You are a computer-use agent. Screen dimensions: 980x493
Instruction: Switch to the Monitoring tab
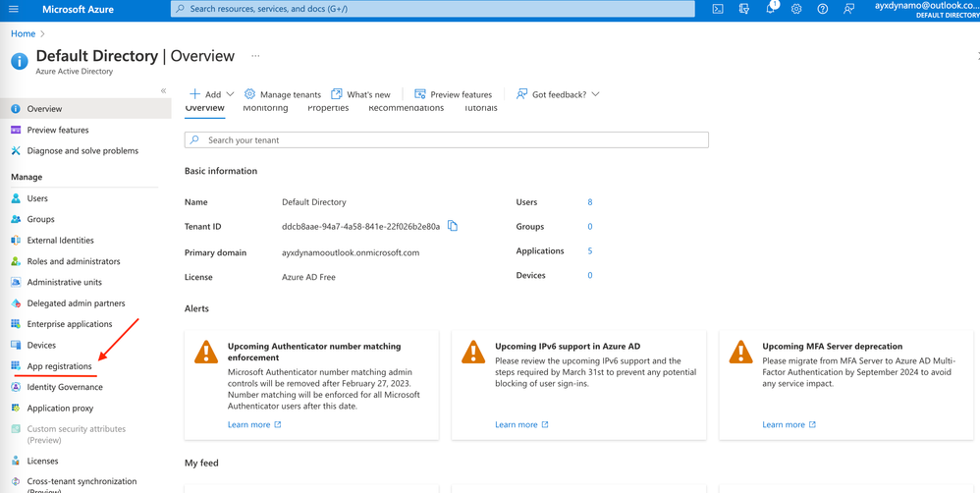click(266, 108)
